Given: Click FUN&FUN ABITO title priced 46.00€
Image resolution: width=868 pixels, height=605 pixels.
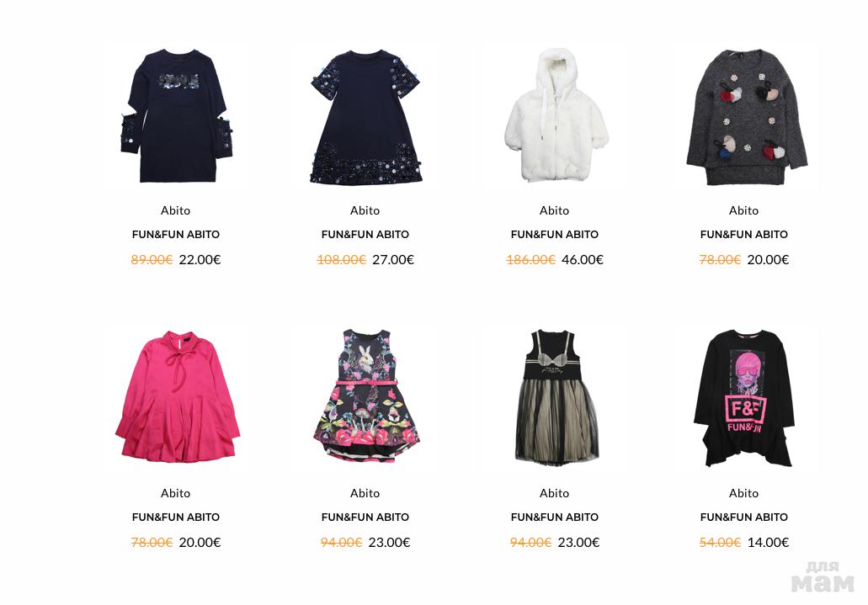Looking at the screenshot, I should 554,234.
